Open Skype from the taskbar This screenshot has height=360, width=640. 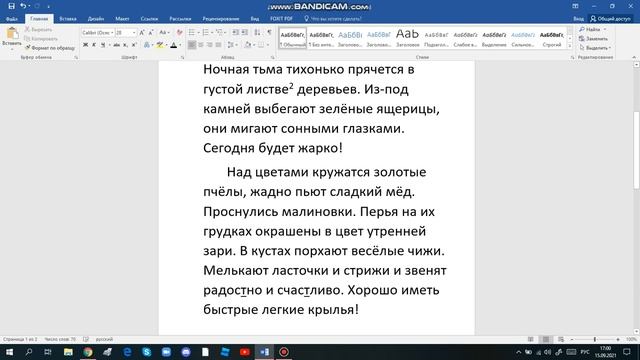pyautogui.click(x=147, y=352)
